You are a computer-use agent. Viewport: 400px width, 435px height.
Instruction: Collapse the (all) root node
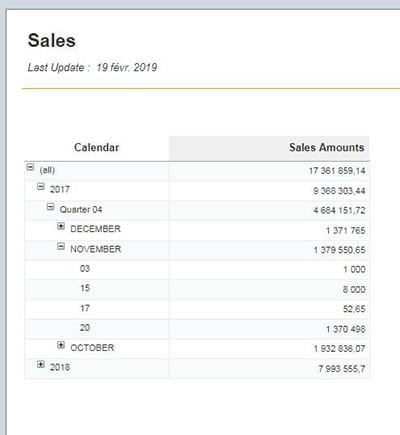[30, 167]
